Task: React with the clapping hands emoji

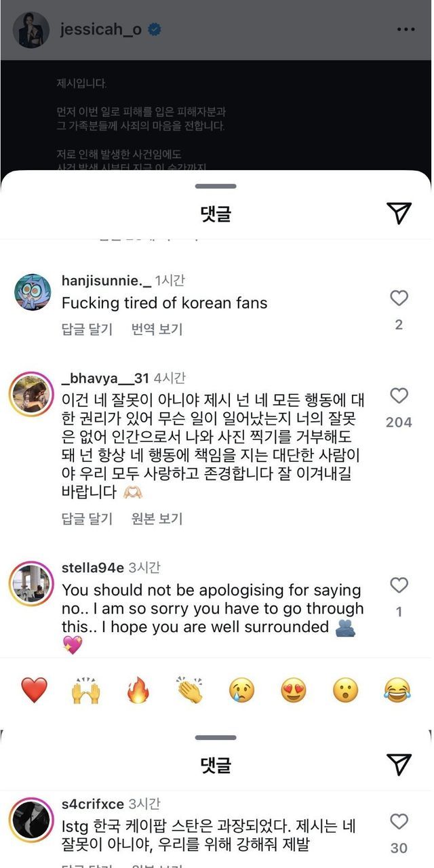Action: click(x=190, y=690)
